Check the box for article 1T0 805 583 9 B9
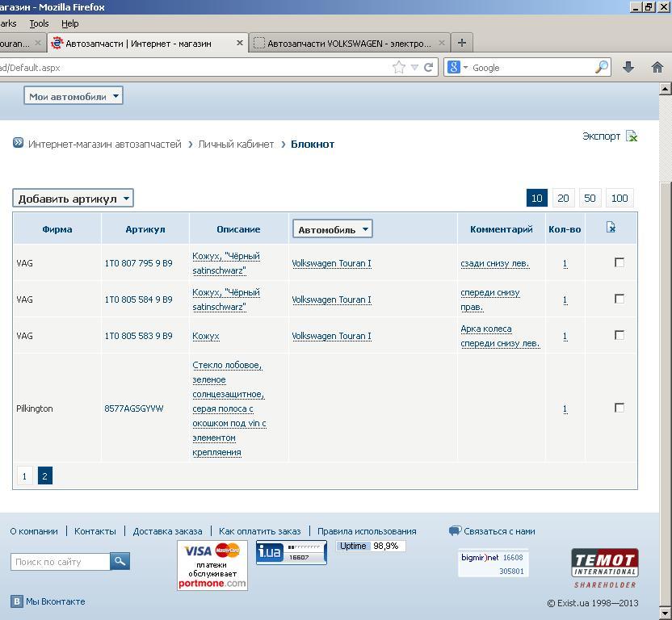 [619, 335]
